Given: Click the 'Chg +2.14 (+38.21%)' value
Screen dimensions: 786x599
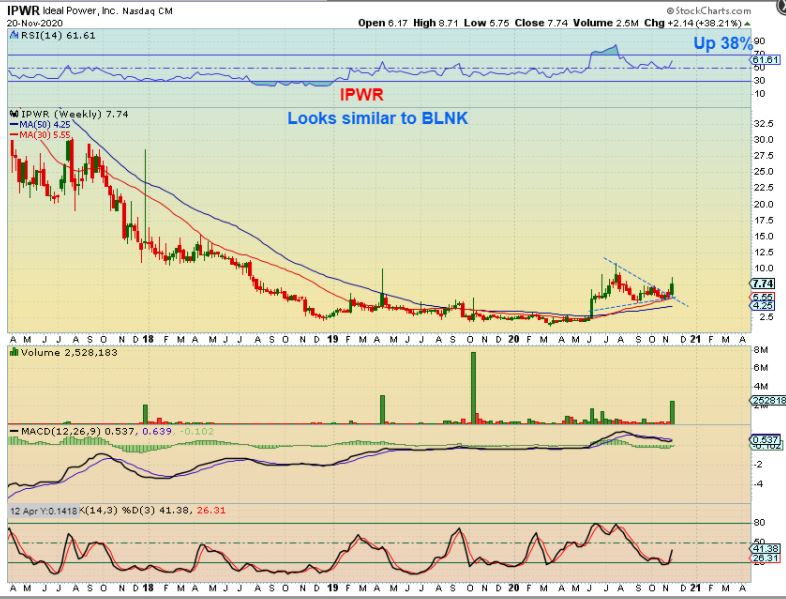Looking at the screenshot, I should point(693,23).
